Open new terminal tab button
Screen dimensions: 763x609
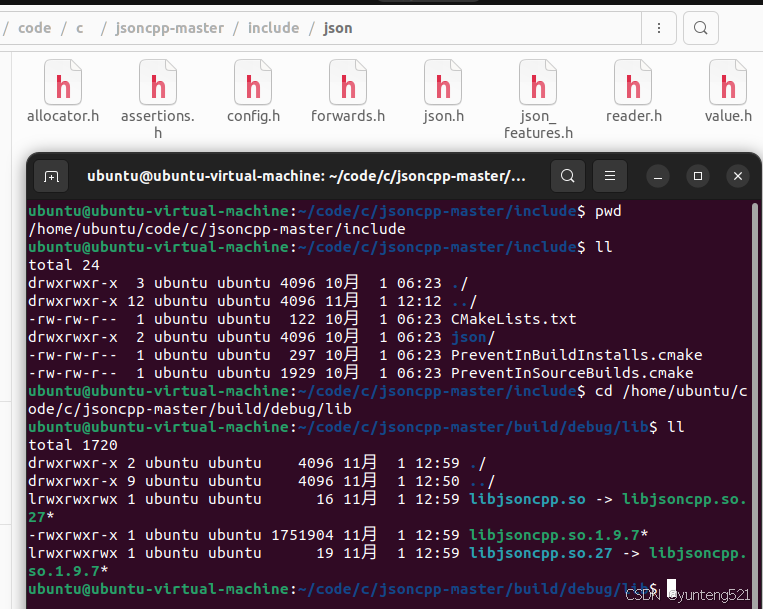[51, 176]
